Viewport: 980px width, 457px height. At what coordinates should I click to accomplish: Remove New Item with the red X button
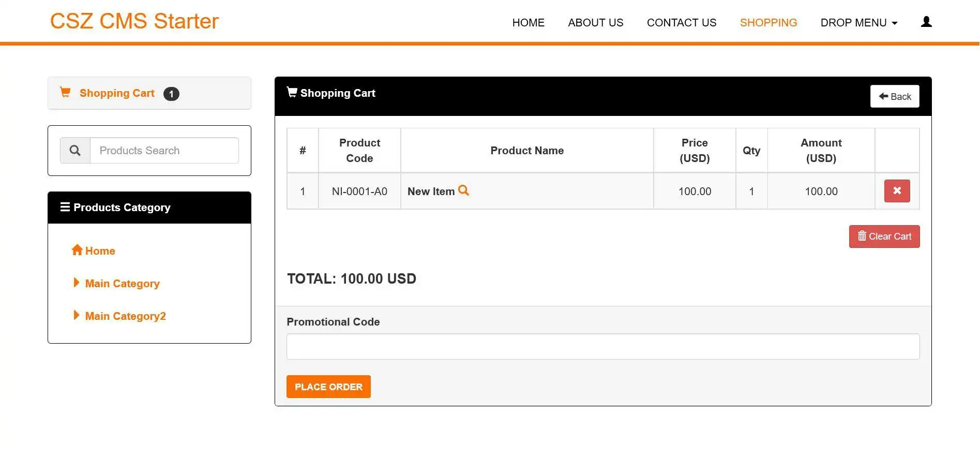pos(897,191)
